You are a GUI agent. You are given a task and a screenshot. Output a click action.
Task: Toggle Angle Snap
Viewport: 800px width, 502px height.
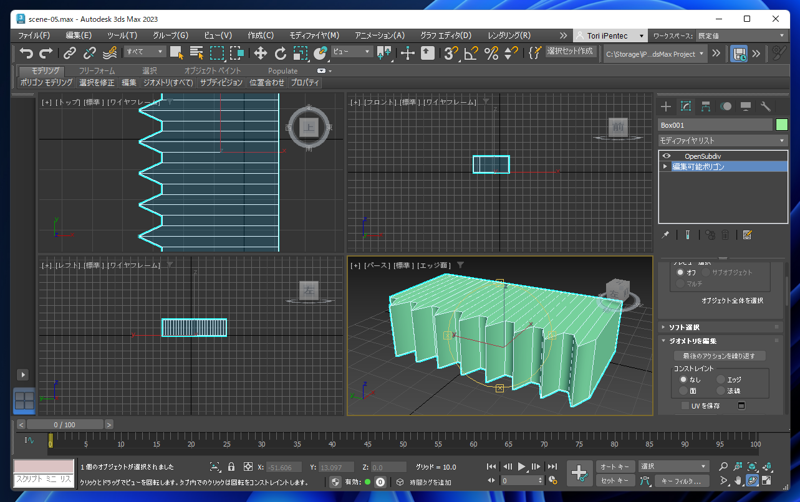click(471, 53)
